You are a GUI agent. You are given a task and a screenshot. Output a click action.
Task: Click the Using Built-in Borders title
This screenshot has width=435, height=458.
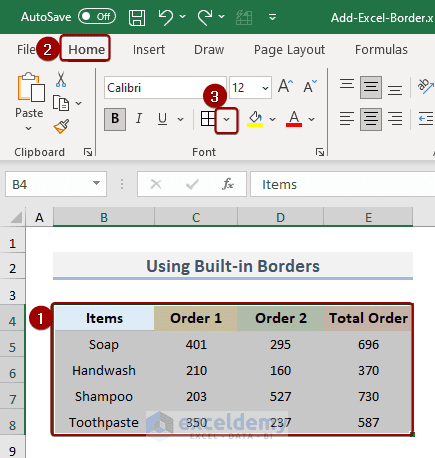click(x=233, y=266)
